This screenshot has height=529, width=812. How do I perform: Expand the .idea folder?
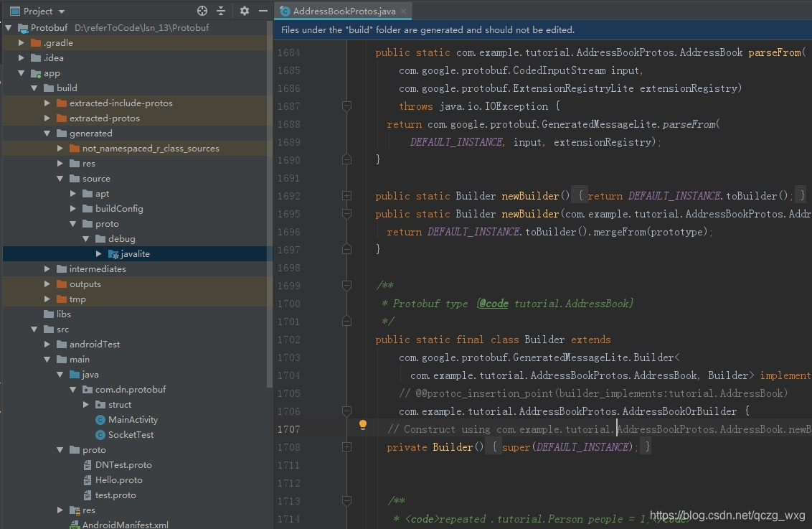tap(22, 57)
